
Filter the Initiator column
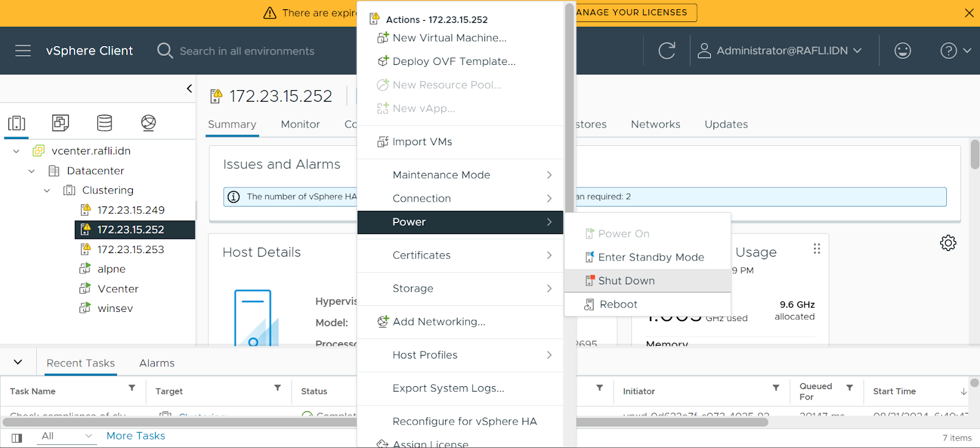click(776, 388)
